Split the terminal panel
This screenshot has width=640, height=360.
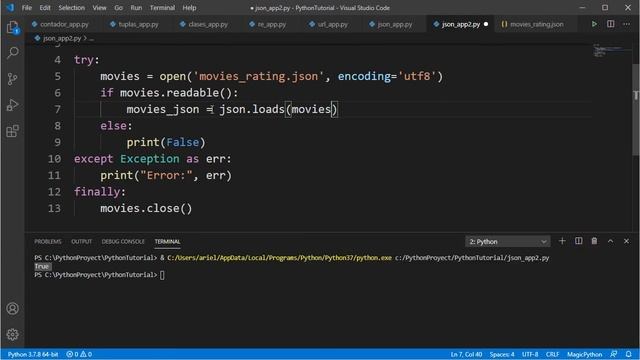[578, 241]
